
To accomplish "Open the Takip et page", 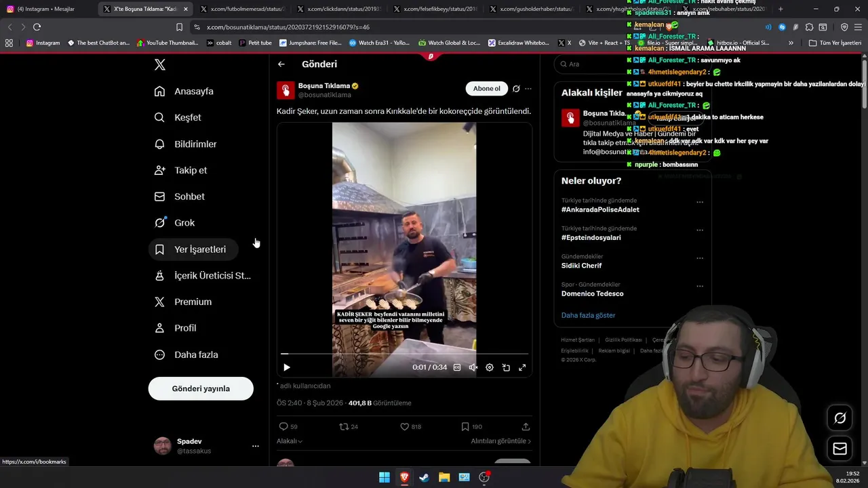I will point(180,170).
